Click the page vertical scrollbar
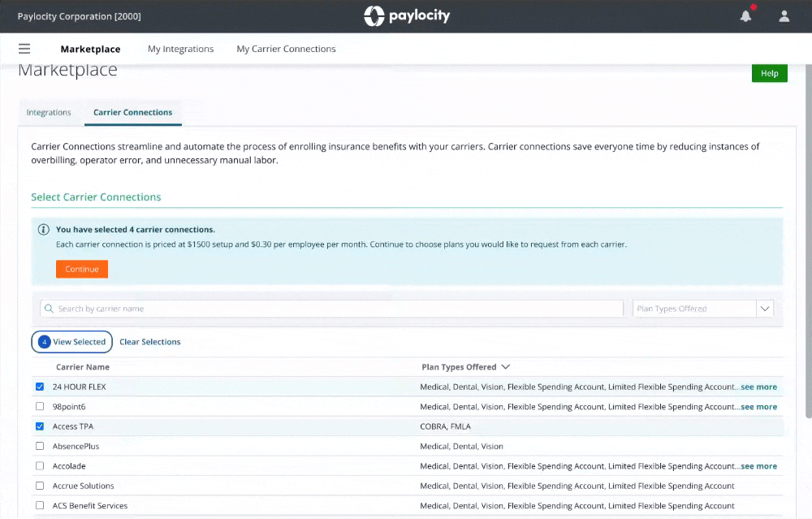 [x=809, y=241]
